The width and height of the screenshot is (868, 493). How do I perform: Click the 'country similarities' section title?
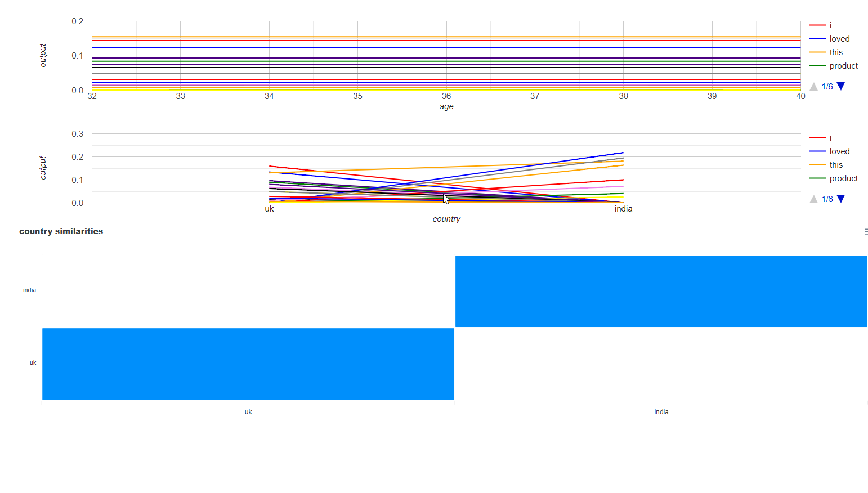(60, 231)
